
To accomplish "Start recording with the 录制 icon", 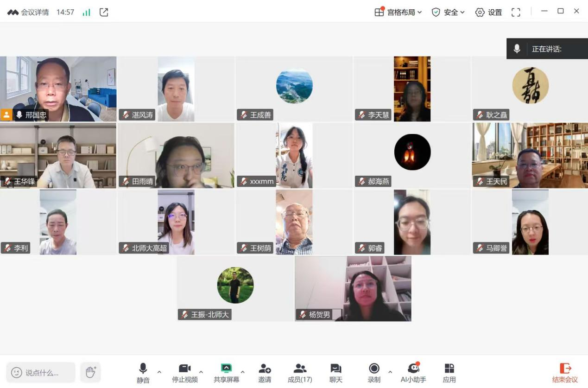I will tap(374, 368).
